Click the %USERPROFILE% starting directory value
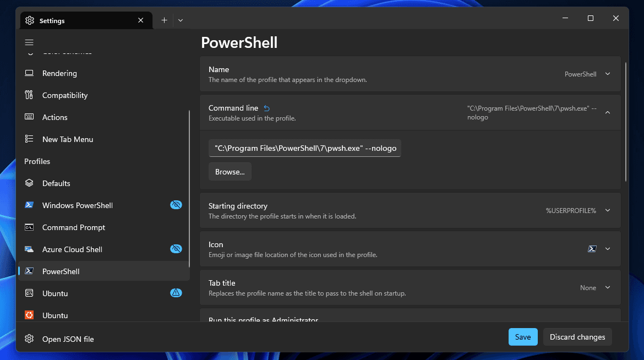Screen dimensions: 644x360 pyautogui.click(x=570, y=210)
